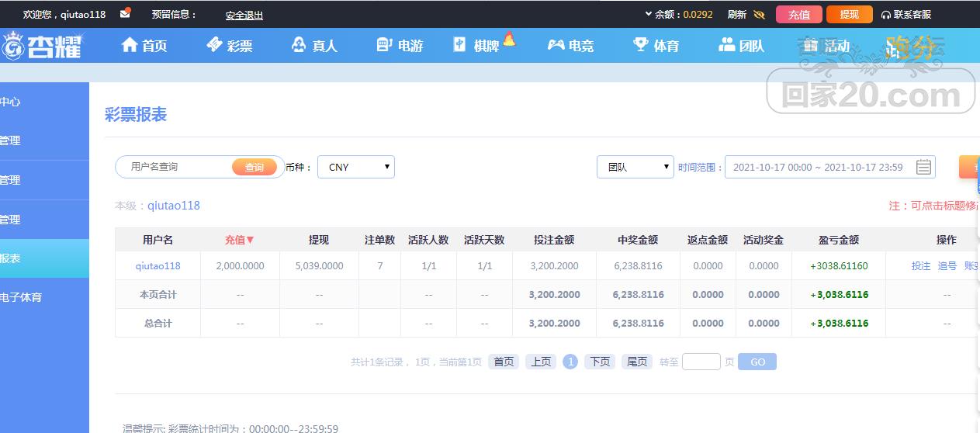
Task: Click the orange 查询 search button
Action: (255, 167)
